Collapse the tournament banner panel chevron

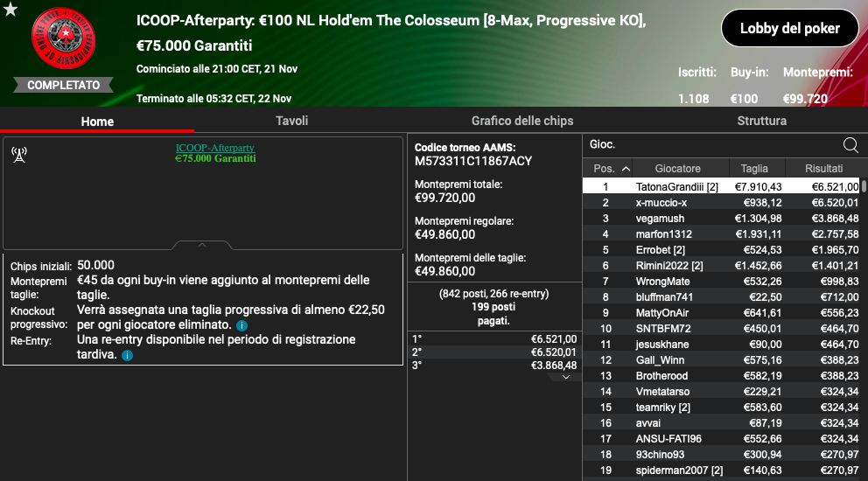[x=202, y=245]
